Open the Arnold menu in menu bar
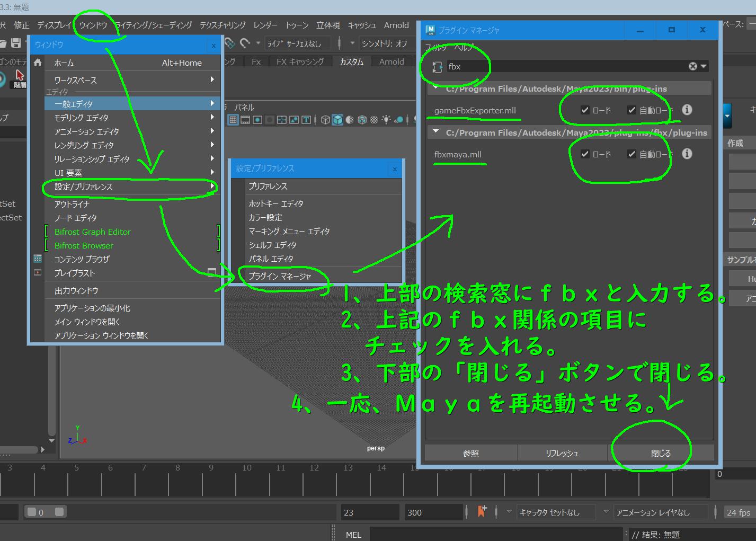The width and height of the screenshot is (756, 541). (396, 25)
